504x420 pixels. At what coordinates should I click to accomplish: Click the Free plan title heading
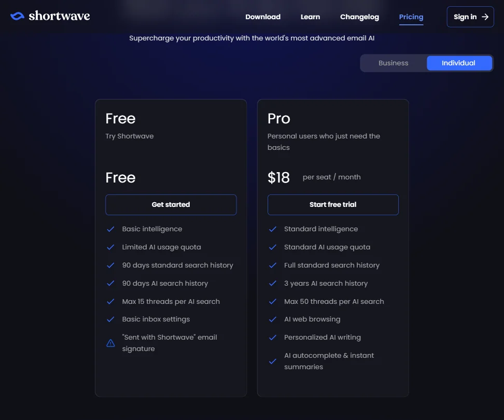point(120,119)
